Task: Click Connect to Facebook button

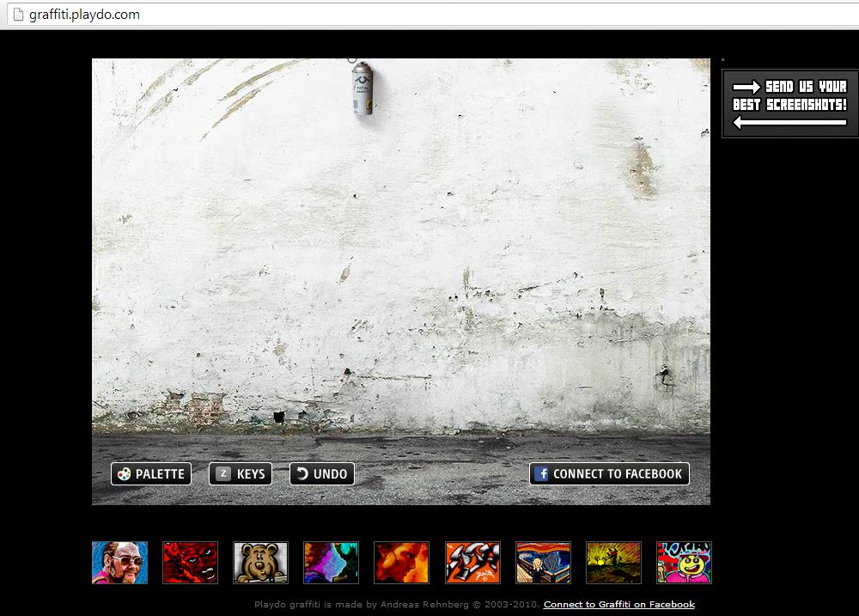Action: pos(609,474)
